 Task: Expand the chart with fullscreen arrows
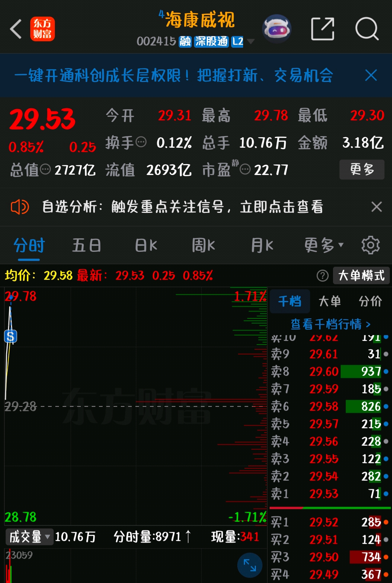point(250,565)
